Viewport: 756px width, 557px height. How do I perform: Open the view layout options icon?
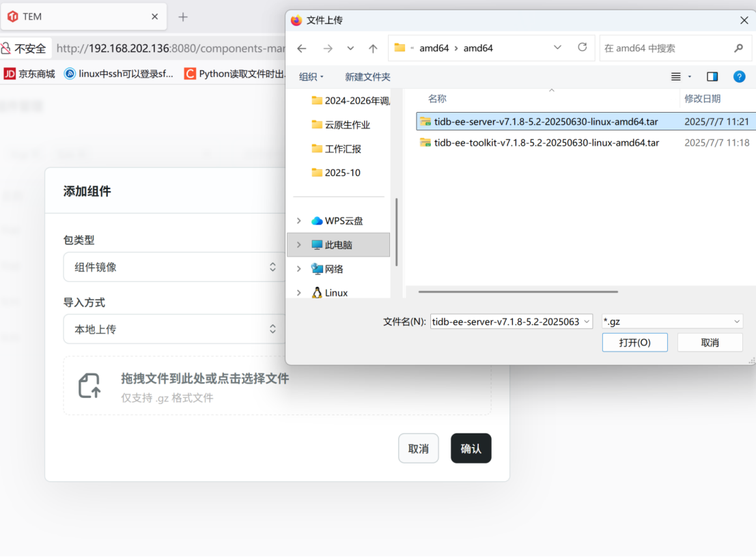(x=676, y=76)
